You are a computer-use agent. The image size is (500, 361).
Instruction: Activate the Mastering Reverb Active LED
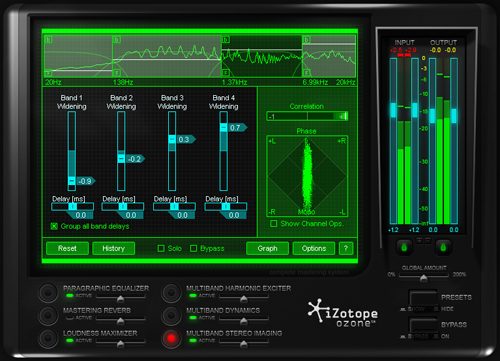[x=70, y=318]
